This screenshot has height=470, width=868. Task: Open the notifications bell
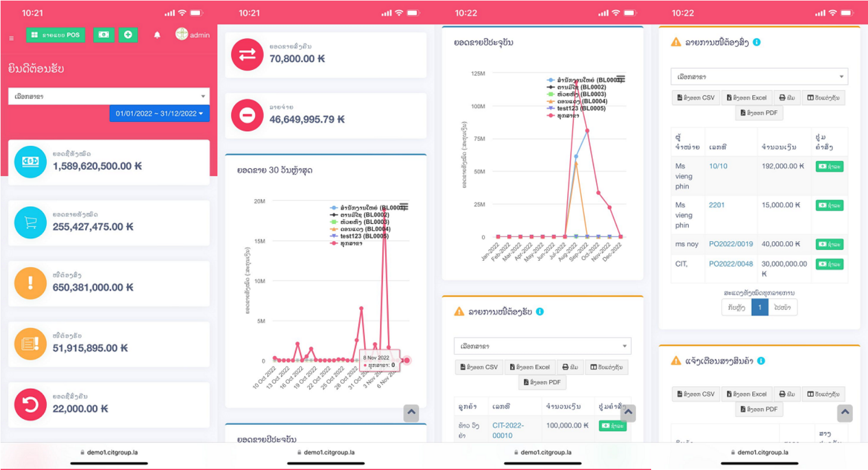tap(157, 35)
